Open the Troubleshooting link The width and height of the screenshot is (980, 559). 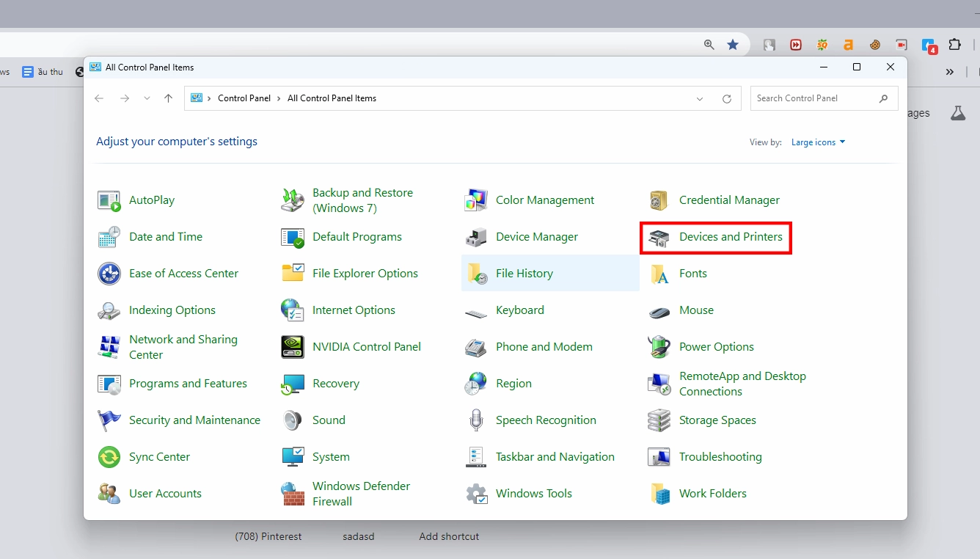720,457
